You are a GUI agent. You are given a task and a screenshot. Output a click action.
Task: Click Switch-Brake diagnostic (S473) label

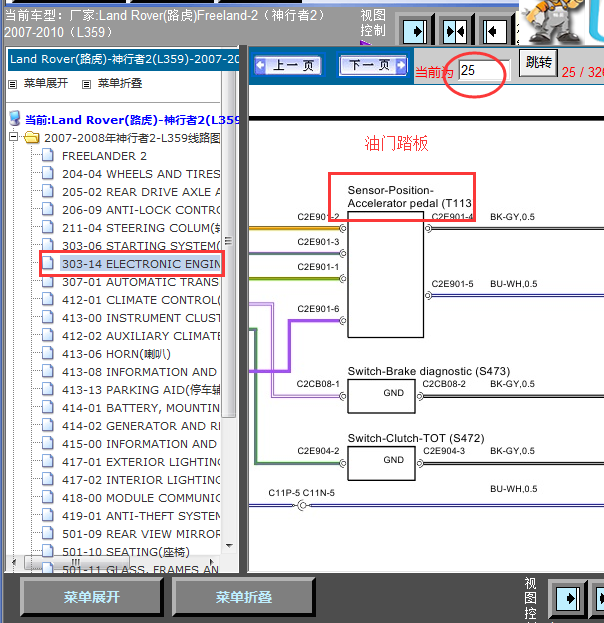[x=429, y=371]
